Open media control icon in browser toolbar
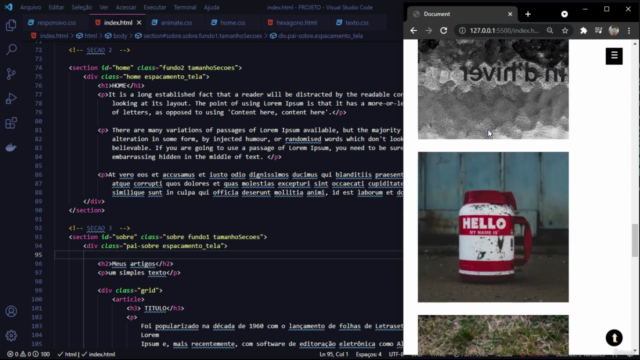Viewport: 640px width, 360px height. click(598, 31)
